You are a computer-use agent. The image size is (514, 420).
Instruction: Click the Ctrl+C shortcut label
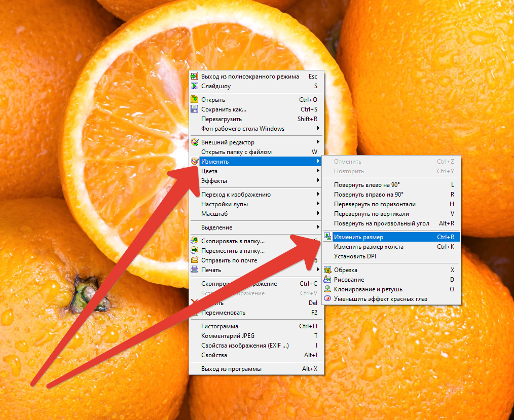[x=308, y=283]
